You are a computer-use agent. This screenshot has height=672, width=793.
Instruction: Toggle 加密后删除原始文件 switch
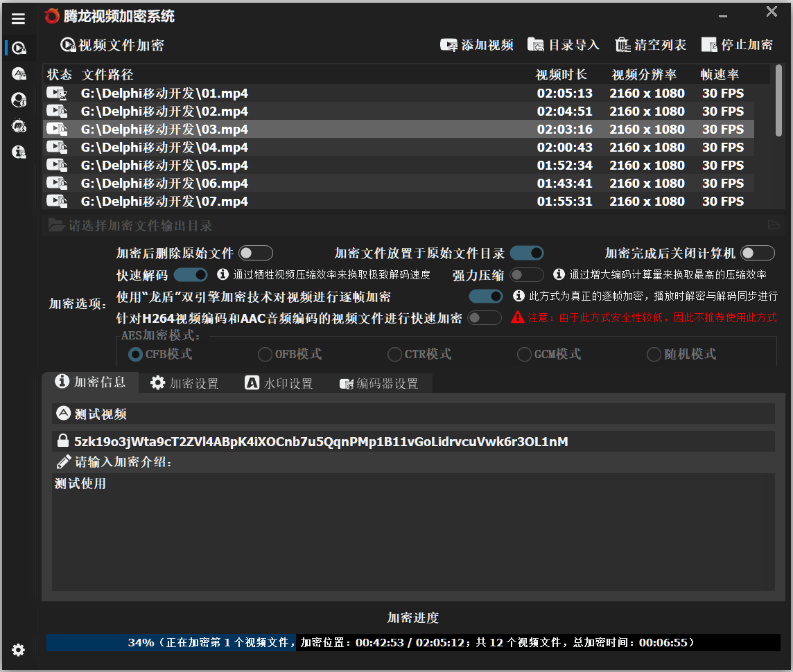click(255, 253)
